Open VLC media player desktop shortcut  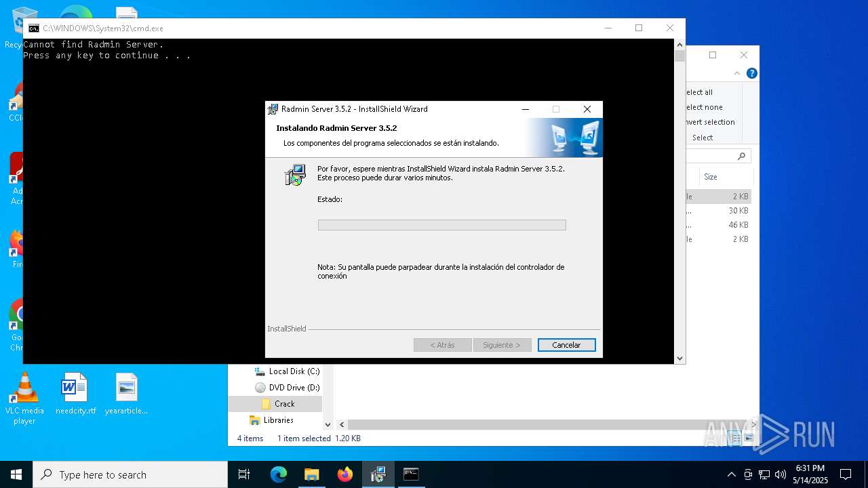pos(24,399)
